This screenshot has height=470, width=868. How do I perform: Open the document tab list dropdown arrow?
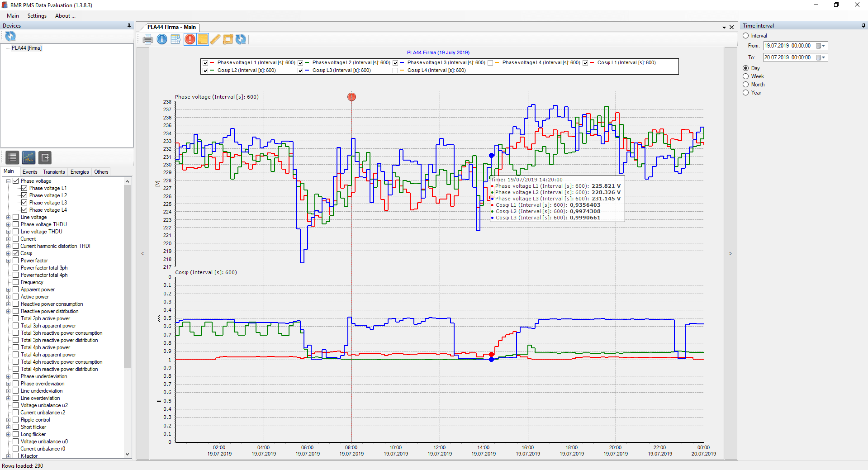pos(724,28)
